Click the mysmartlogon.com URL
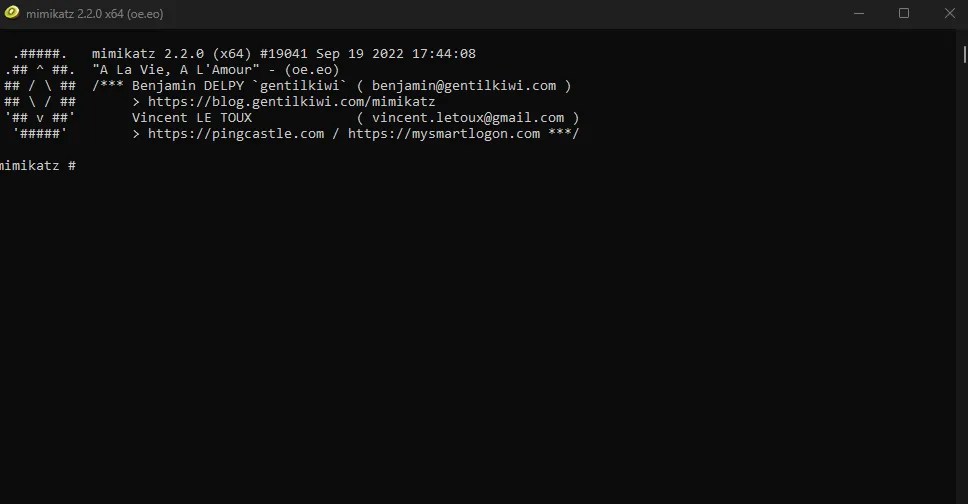The height and width of the screenshot is (504, 968). pyautogui.click(x=444, y=134)
